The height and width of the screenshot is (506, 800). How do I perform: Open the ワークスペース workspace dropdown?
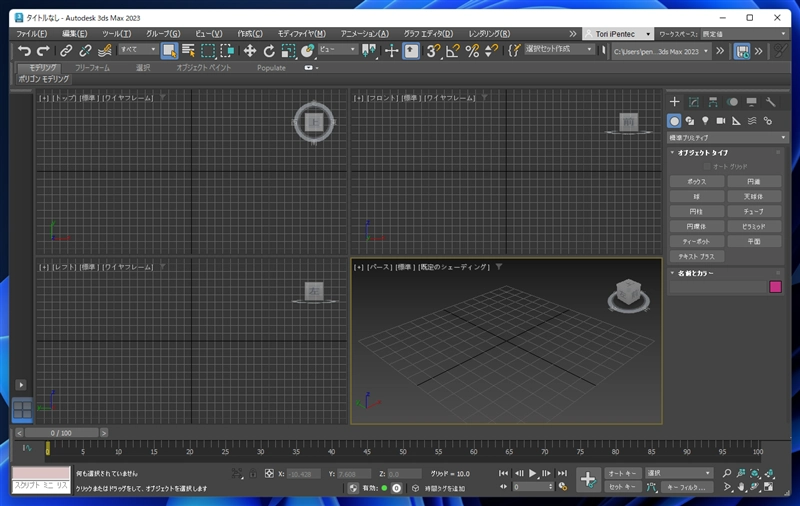pos(745,34)
